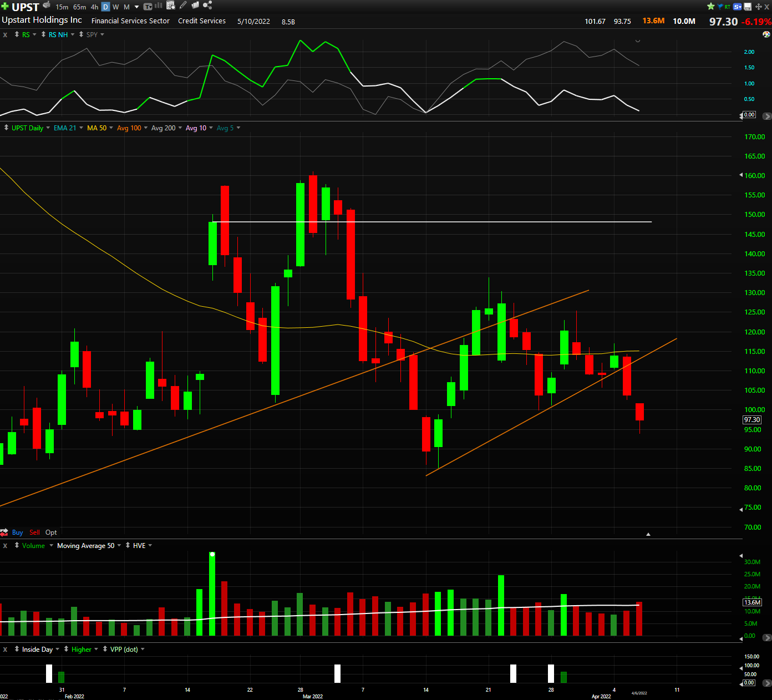Click the Sell button
This screenshot has width=772, height=700.
[34, 532]
